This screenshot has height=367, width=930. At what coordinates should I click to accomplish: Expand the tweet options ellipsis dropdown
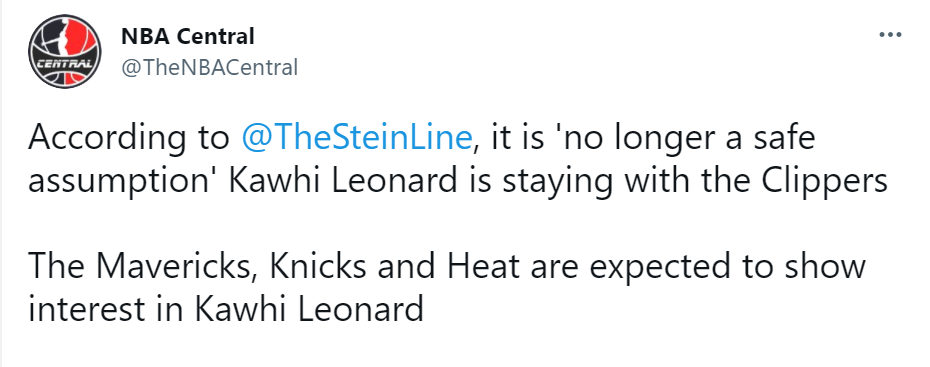pyautogui.click(x=890, y=35)
